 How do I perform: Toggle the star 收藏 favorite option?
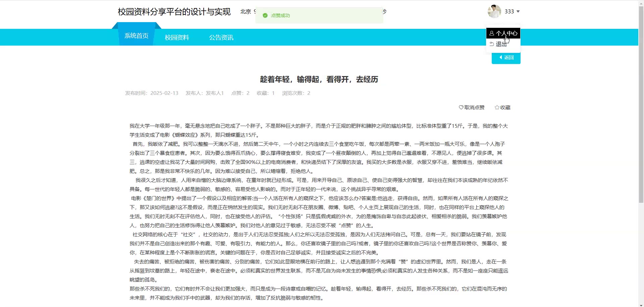(497, 108)
